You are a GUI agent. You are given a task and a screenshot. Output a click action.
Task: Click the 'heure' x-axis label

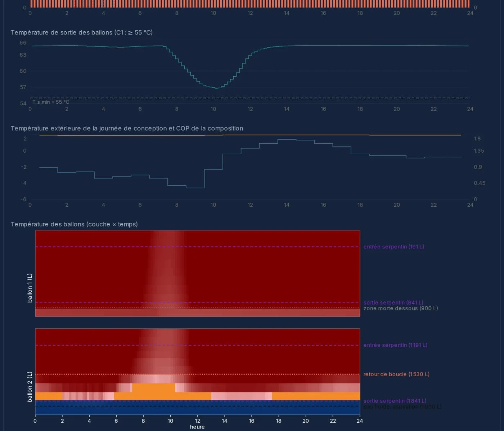click(x=197, y=427)
